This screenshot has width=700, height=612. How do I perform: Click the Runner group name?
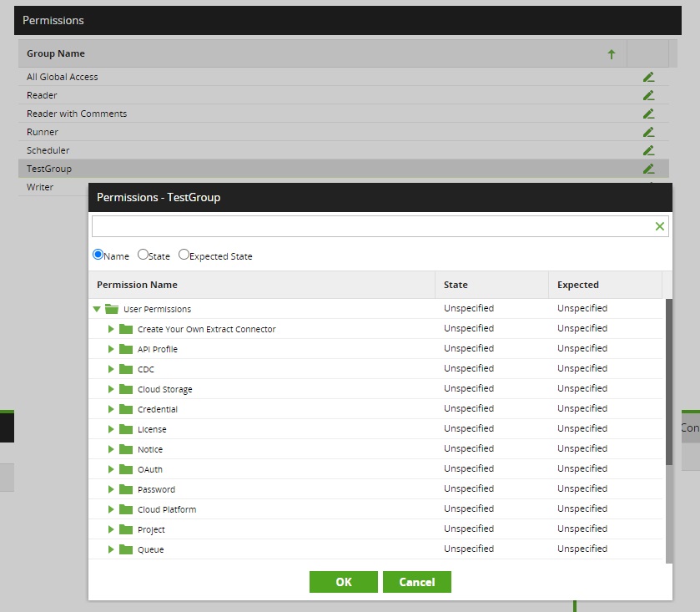43,132
